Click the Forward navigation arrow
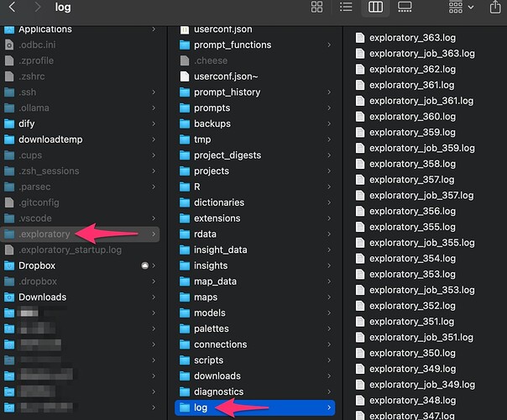 pos(38,8)
